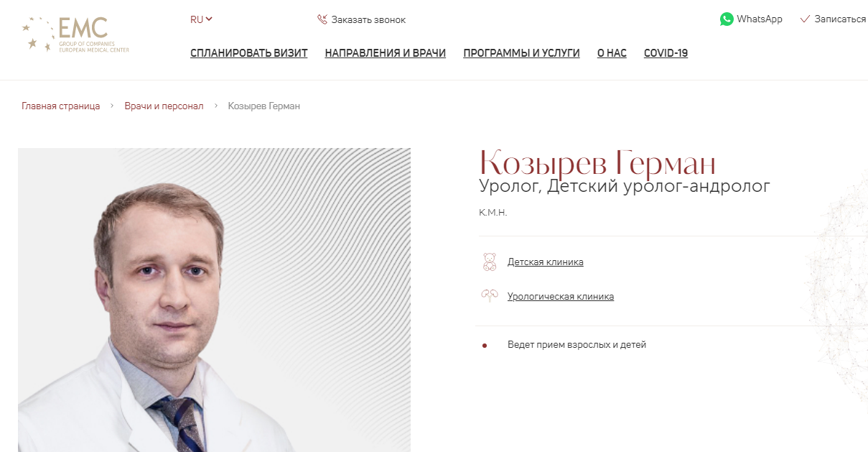Go to Главная страница breadcrumb

click(61, 106)
